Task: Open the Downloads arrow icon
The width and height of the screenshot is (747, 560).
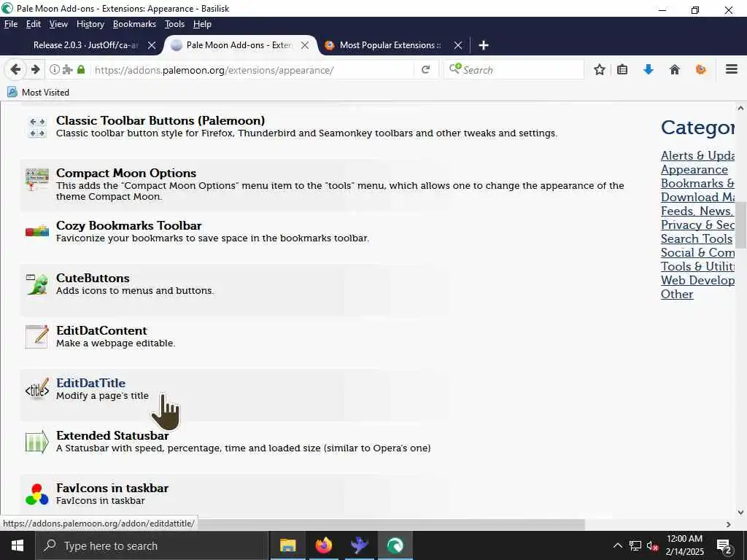Action: click(x=648, y=69)
